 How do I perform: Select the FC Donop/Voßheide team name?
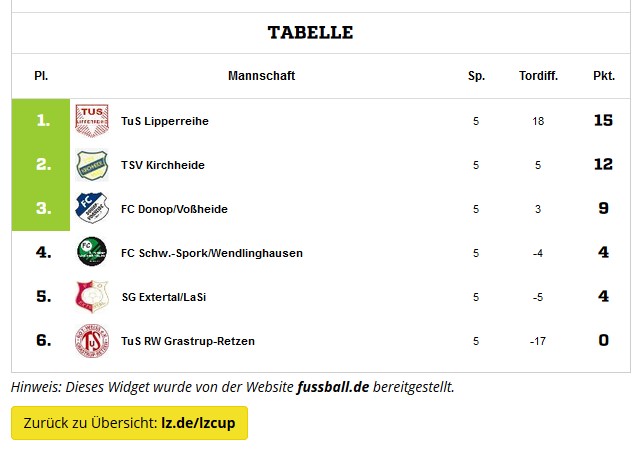[x=174, y=209]
